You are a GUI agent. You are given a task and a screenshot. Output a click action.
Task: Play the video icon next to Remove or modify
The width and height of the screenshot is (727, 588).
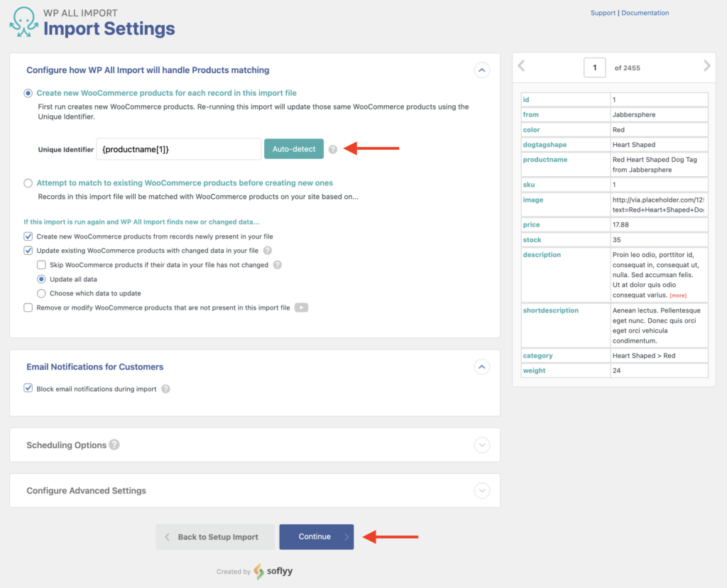point(301,307)
